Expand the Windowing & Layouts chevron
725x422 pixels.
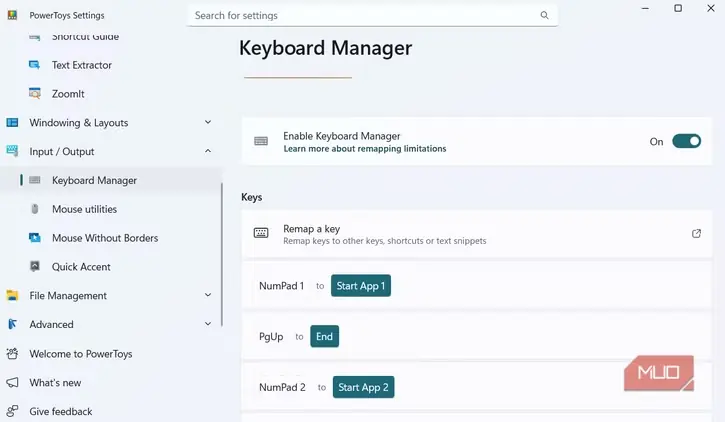[x=208, y=122]
